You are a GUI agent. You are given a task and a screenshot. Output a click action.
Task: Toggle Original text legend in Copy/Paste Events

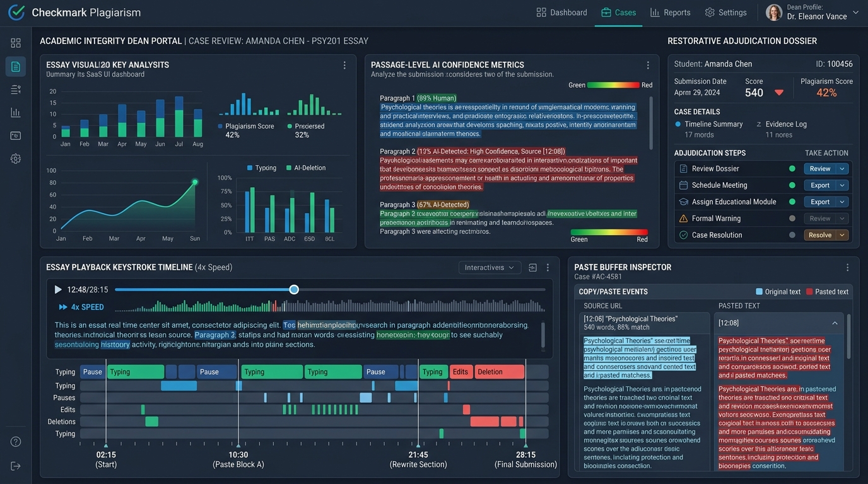click(778, 292)
